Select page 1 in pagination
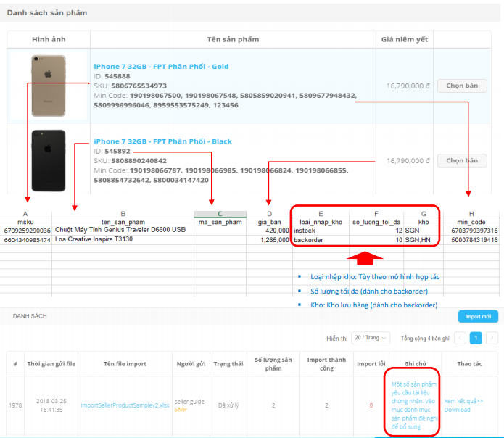The image size is (504, 438). pos(476,338)
